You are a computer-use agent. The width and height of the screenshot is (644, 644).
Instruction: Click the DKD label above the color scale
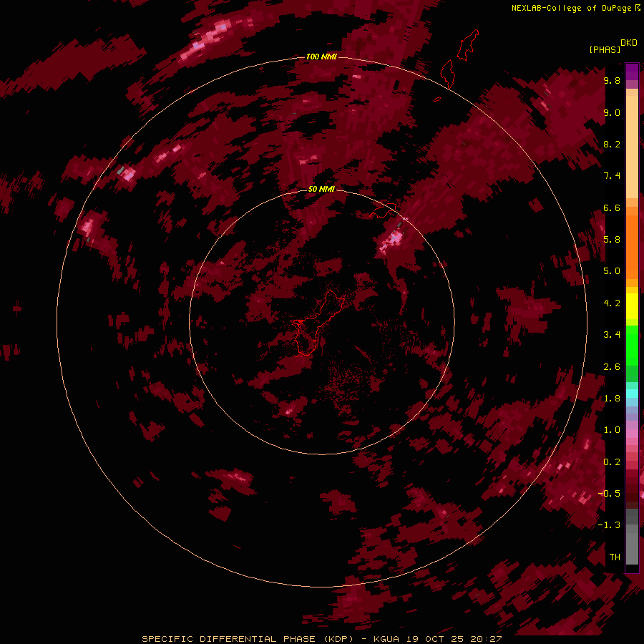[x=629, y=43]
